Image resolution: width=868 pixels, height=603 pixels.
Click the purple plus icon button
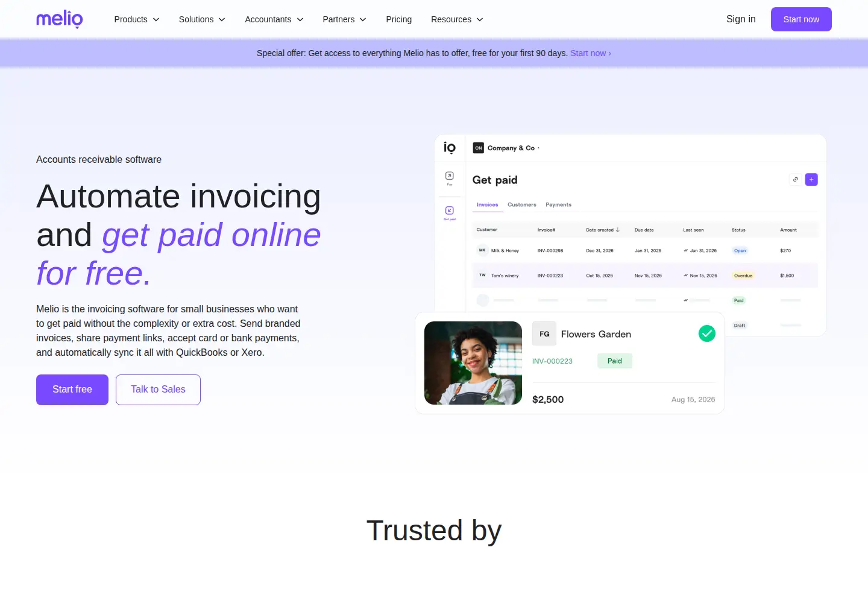(x=811, y=180)
